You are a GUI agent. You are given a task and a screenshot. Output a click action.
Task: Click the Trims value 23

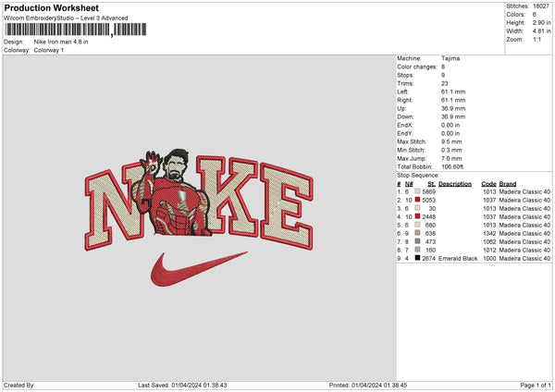click(x=445, y=83)
